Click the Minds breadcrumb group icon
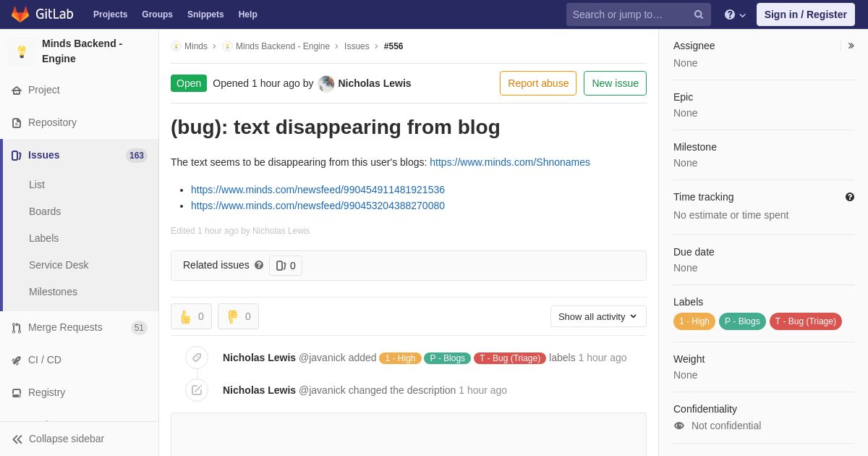Image resolution: width=868 pixels, height=456 pixels. [176, 46]
